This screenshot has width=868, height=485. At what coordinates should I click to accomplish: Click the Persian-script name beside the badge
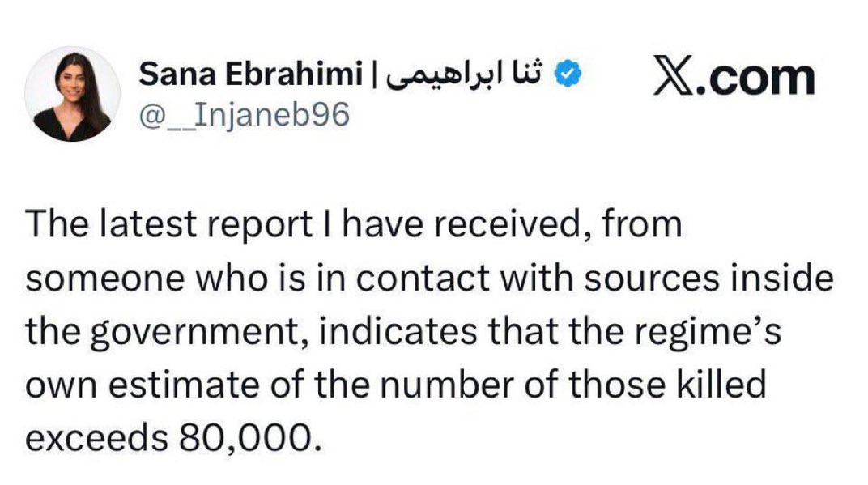click(466, 75)
